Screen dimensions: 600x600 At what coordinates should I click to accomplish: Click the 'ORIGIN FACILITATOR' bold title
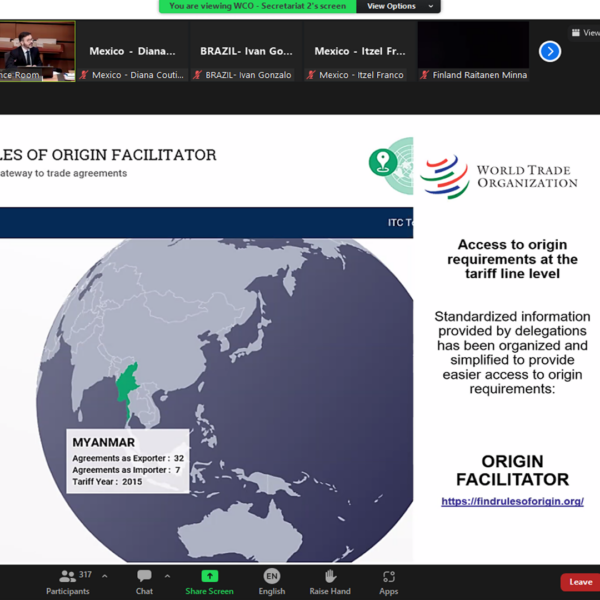(512, 470)
